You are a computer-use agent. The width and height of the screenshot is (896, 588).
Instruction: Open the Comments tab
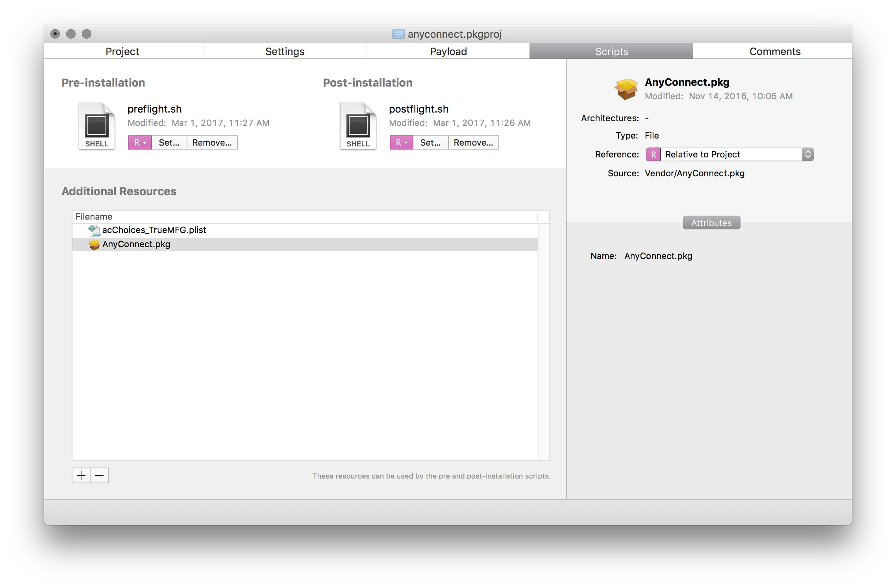click(774, 51)
